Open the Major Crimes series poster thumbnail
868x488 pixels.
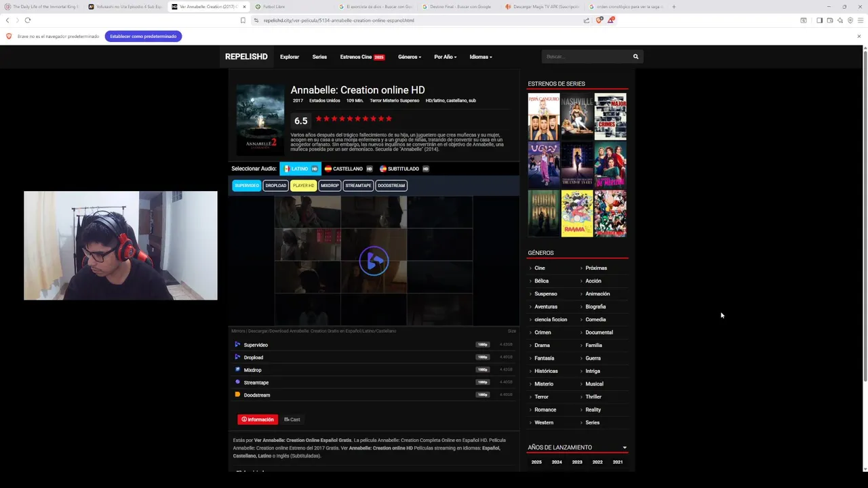pyautogui.click(x=610, y=117)
